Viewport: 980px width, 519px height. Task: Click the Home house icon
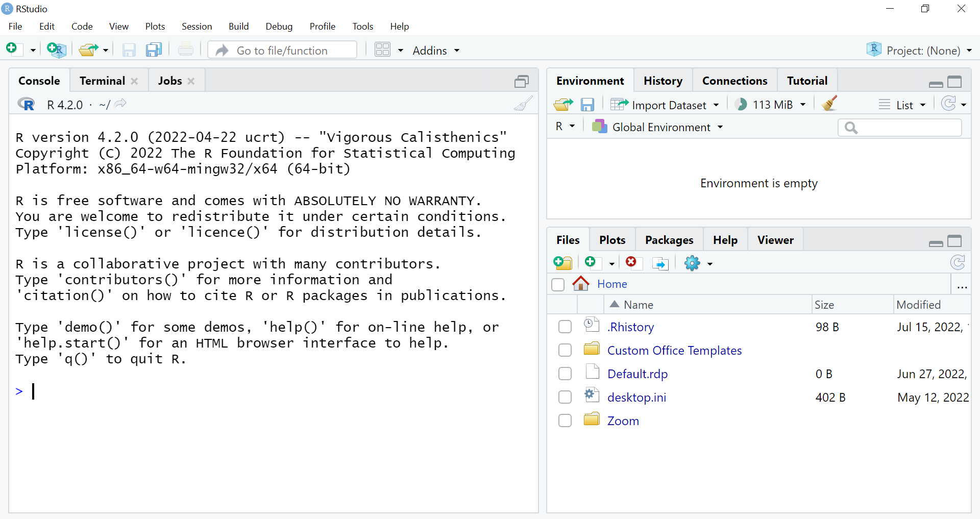(581, 283)
